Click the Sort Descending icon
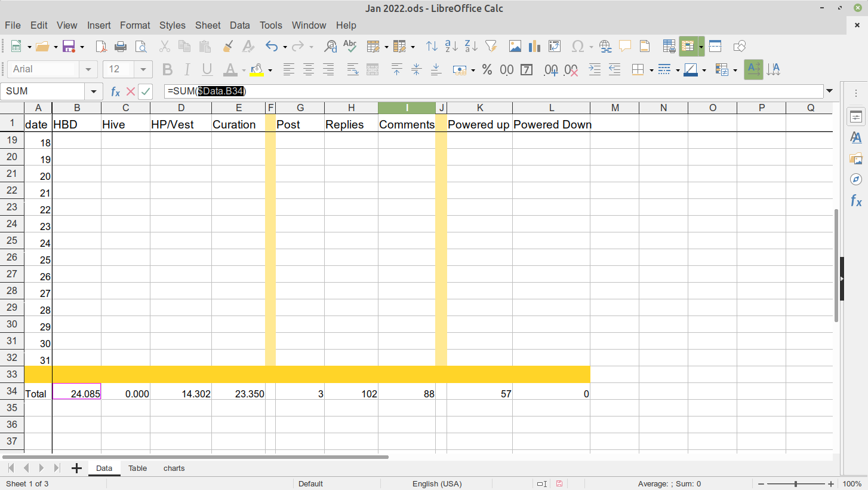868x490 pixels. point(471,47)
